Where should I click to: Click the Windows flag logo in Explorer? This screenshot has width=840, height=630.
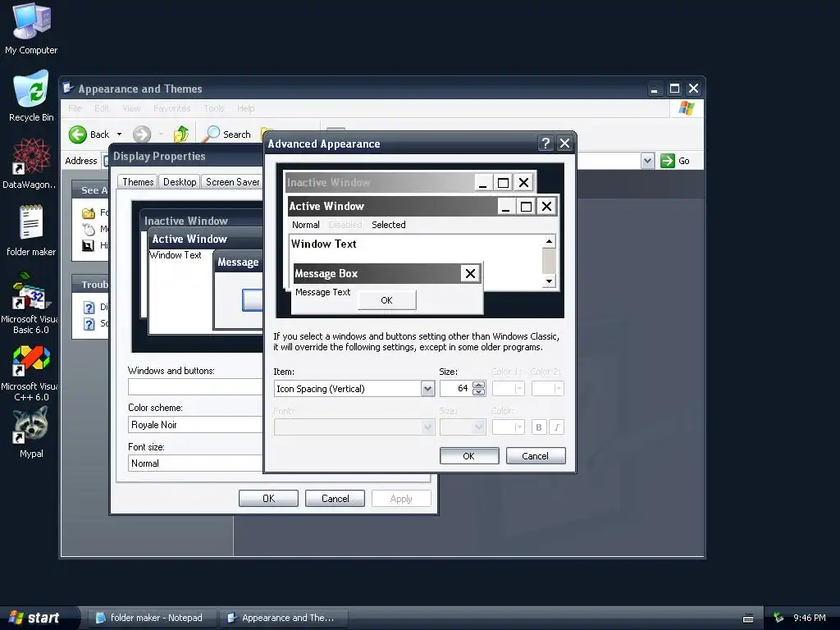687,108
